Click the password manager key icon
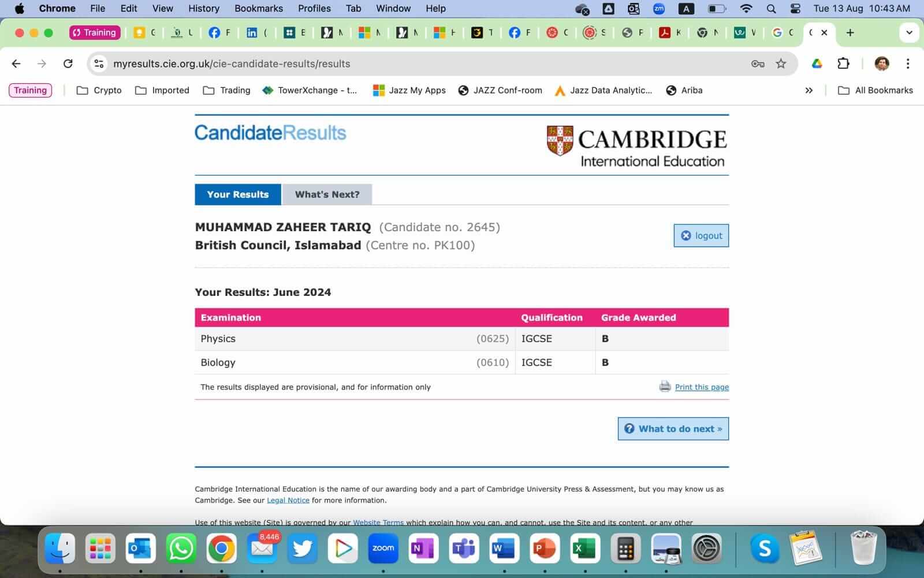Screen dimensions: 924x578 click(x=758, y=64)
